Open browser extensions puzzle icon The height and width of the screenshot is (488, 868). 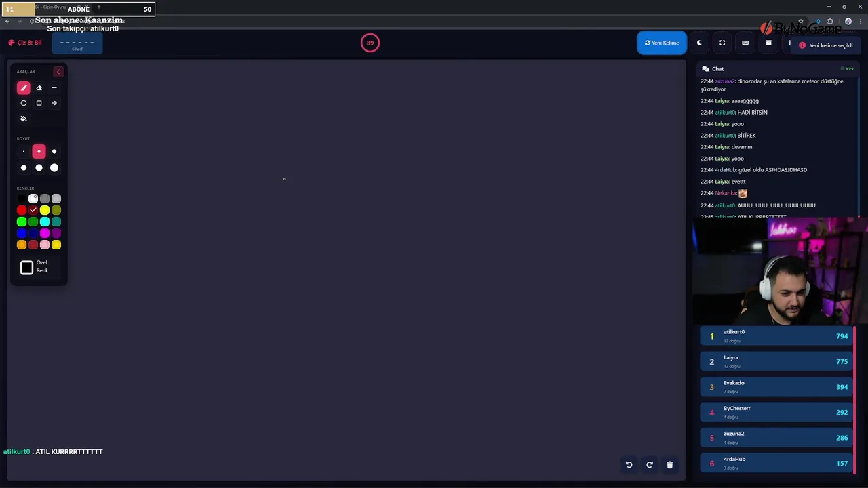point(830,21)
